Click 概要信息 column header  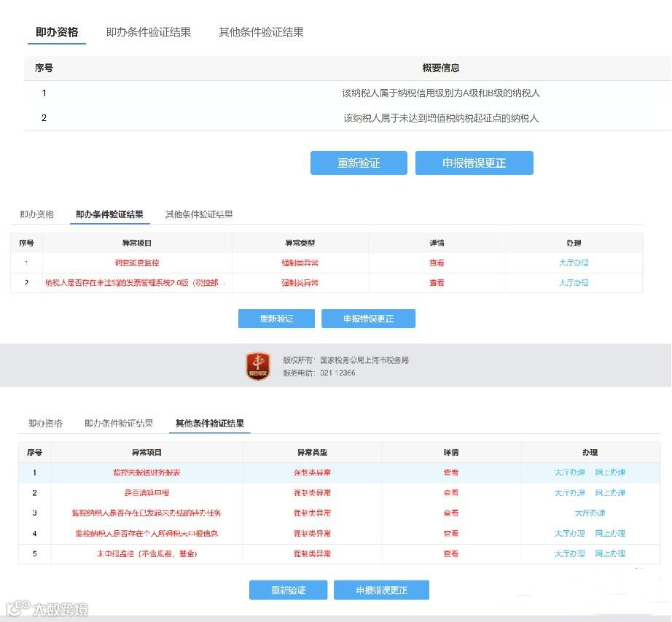point(440,68)
